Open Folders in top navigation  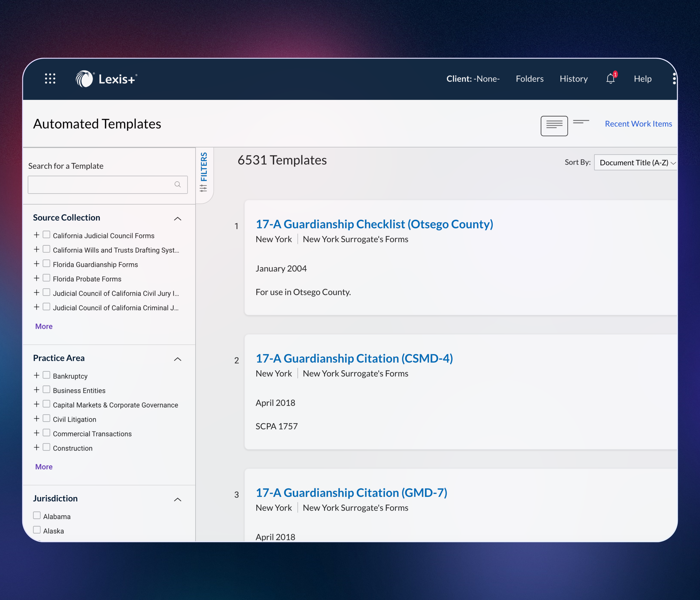point(529,79)
